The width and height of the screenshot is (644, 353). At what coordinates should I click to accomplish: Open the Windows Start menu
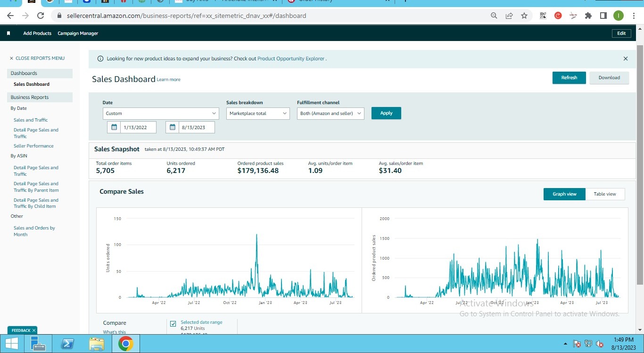click(x=12, y=344)
